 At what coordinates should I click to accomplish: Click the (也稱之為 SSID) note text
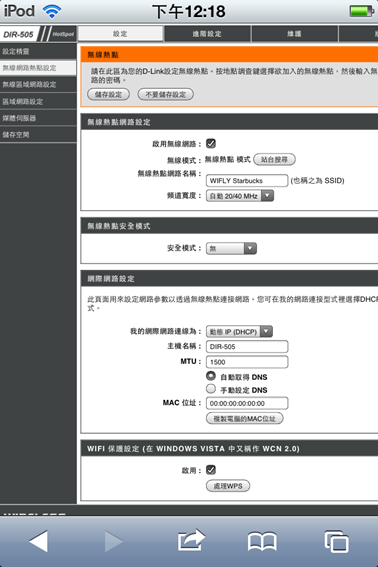pyautogui.click(x=317, y=180)
